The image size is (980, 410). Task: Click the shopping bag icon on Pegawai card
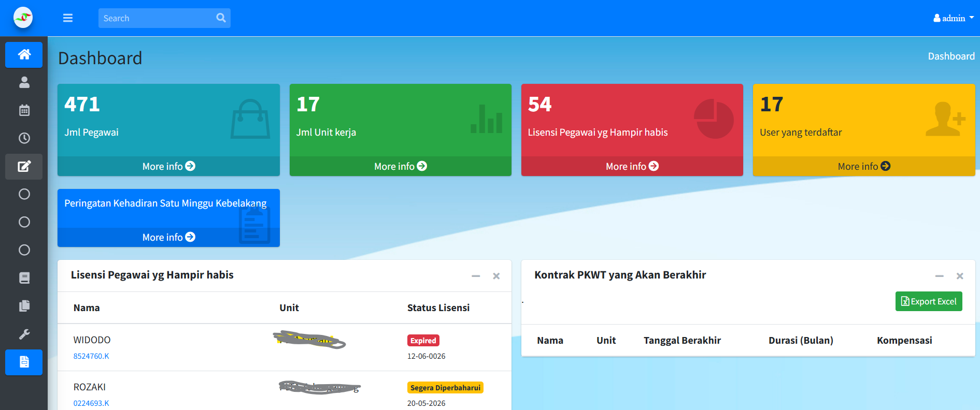[x=250, y=119]
